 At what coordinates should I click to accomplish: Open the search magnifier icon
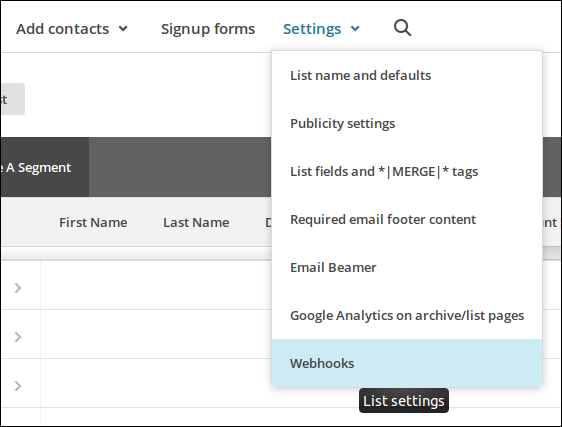tap(402, 28)
